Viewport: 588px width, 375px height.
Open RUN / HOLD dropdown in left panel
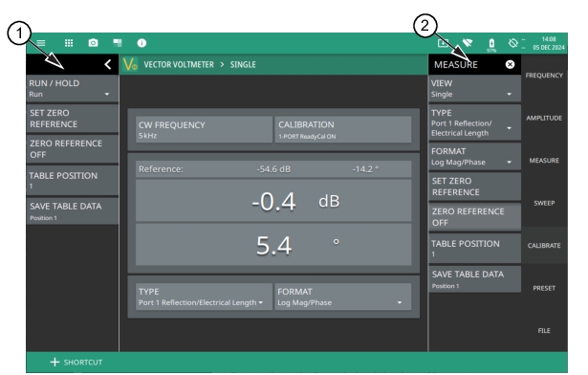point(73,89)
